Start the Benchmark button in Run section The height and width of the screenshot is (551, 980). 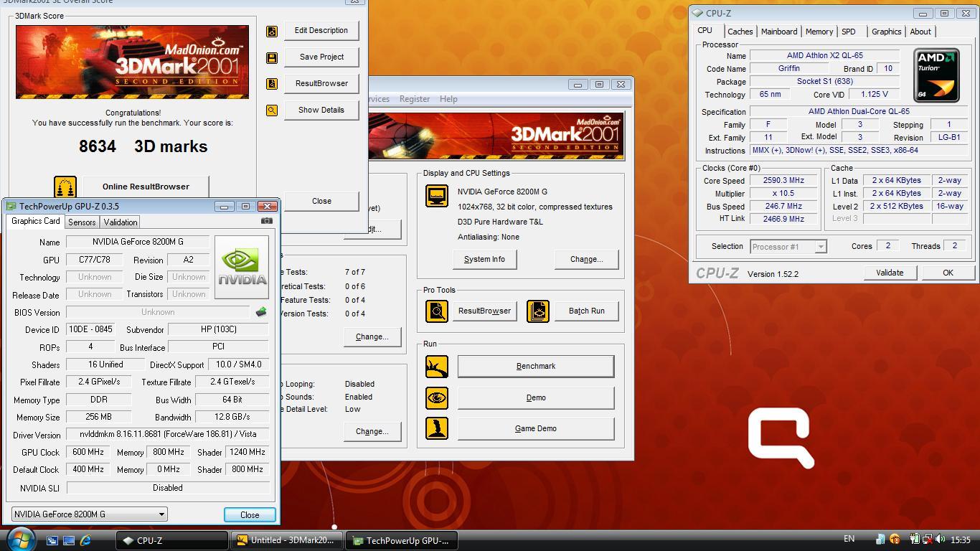pyautogui.click(x=536, y=367)
